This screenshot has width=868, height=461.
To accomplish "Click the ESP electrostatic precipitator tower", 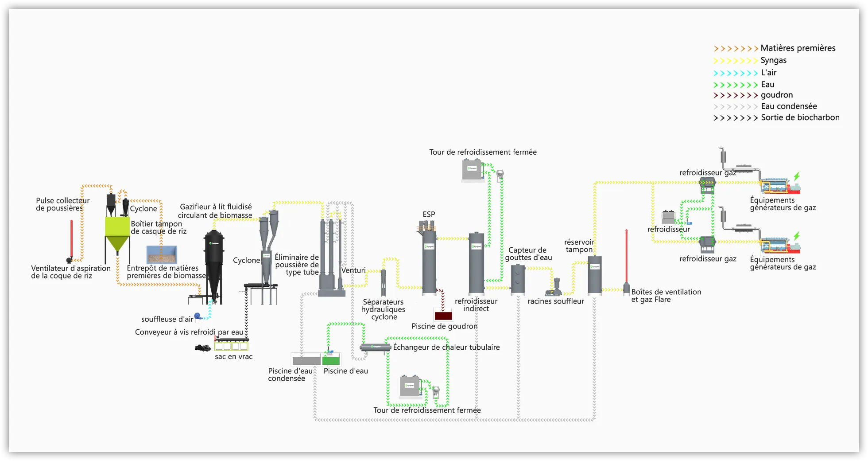I will tap(429, 262).
